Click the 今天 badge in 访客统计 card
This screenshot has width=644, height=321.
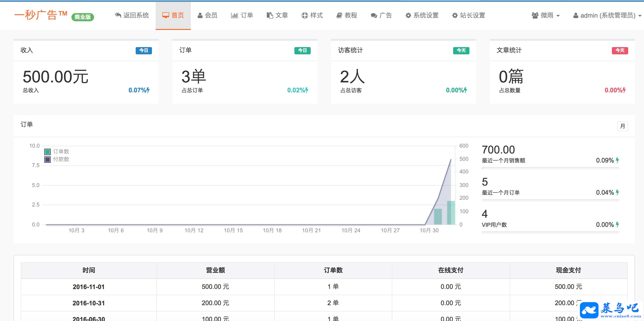click(x=461, y=50)
